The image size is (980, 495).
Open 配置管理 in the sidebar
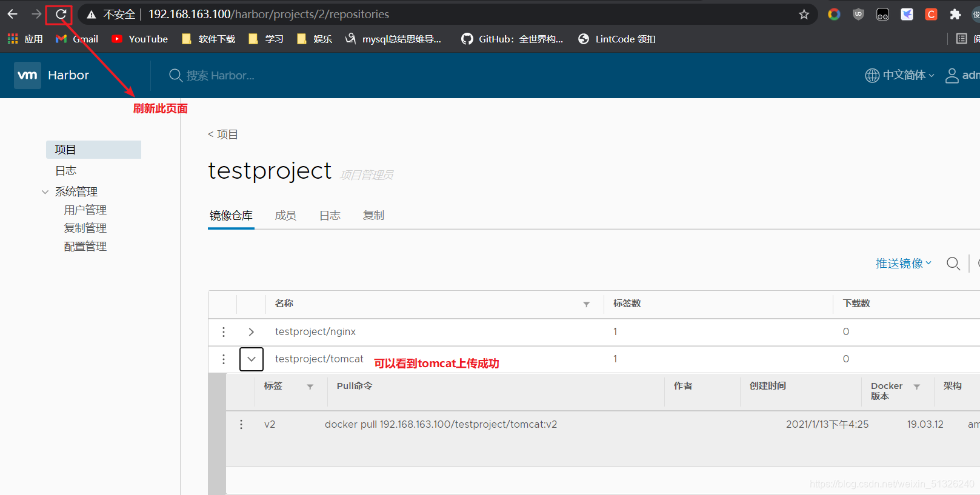pyautogui.click(x=85, y=247)
